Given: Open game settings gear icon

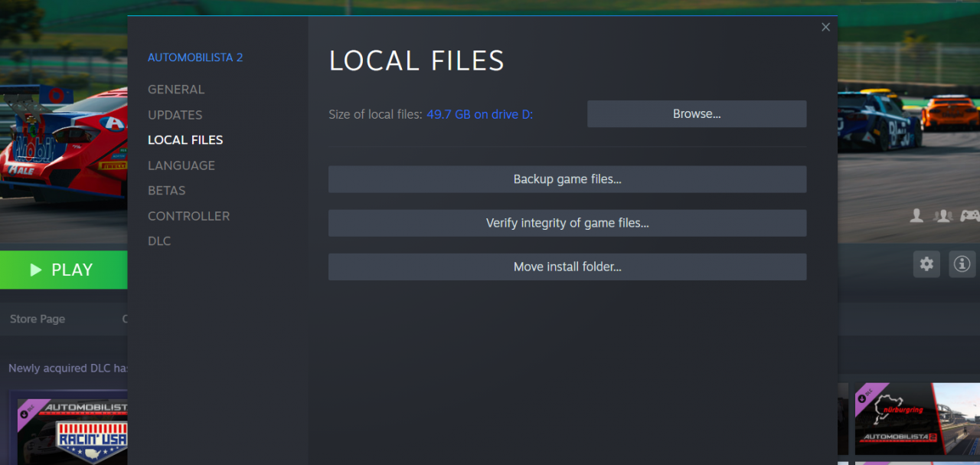Looking at the screenshot, I should tap(926, 264).
